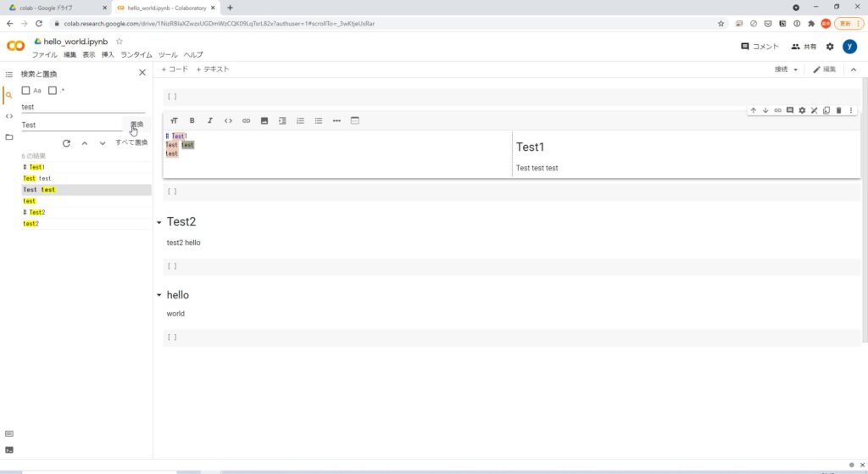The image size is (868, 474).
Task: Click the search field containing 'test'
Action: tap(82, 108)
